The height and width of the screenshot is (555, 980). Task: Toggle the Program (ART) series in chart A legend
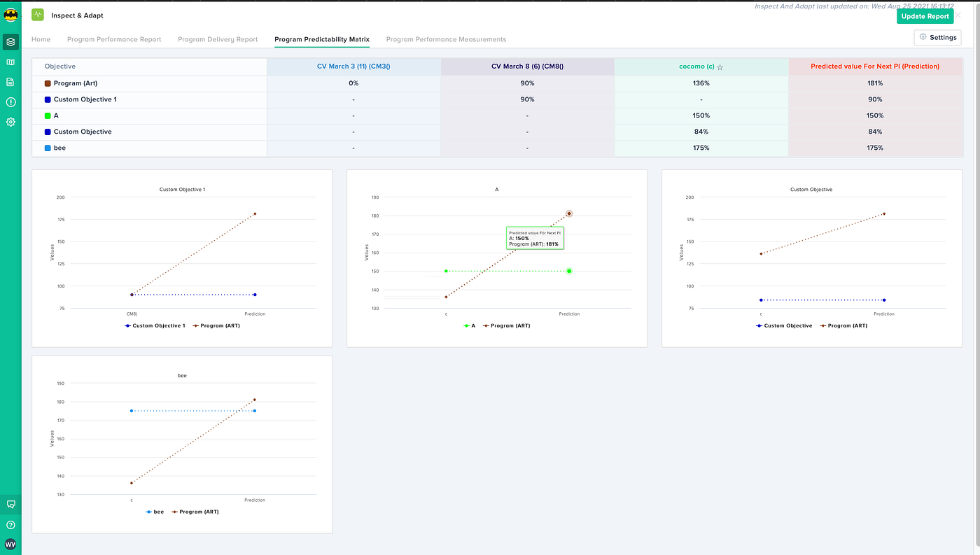point(509,325)
